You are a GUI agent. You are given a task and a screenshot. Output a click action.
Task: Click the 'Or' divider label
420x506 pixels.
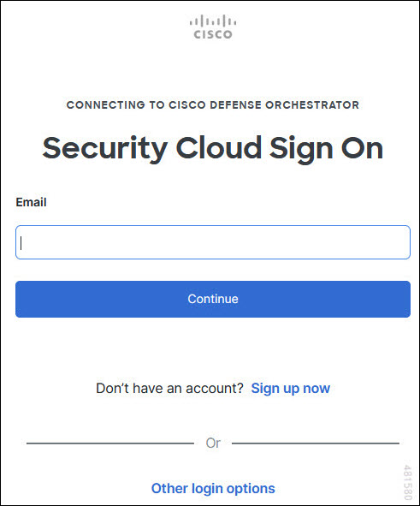tap(213, 443)
